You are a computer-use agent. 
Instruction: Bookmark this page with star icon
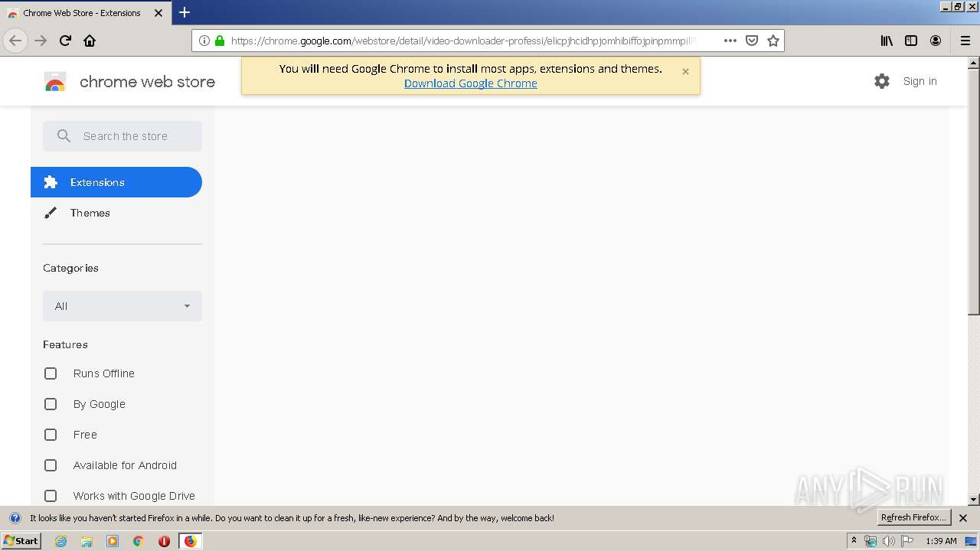tap(773, 41)
